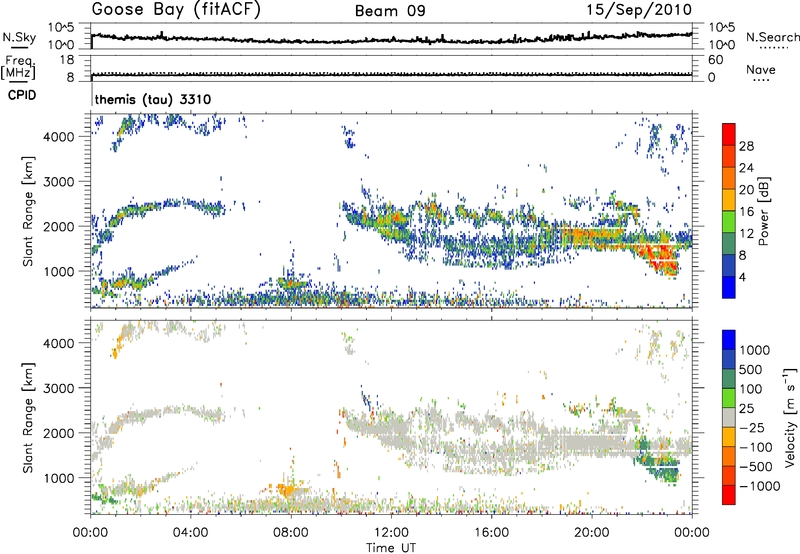Click the date 15/Sep/2010
This screenshot has height=554, width=800.
tap(639, 10)
